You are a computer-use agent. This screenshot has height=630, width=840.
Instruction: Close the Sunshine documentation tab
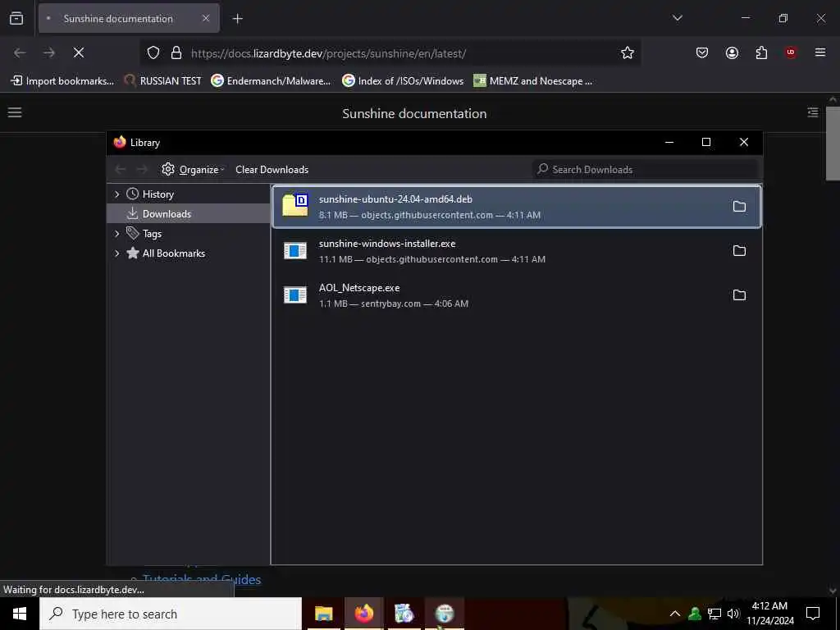pyautogui.click(x=206, y=18)
